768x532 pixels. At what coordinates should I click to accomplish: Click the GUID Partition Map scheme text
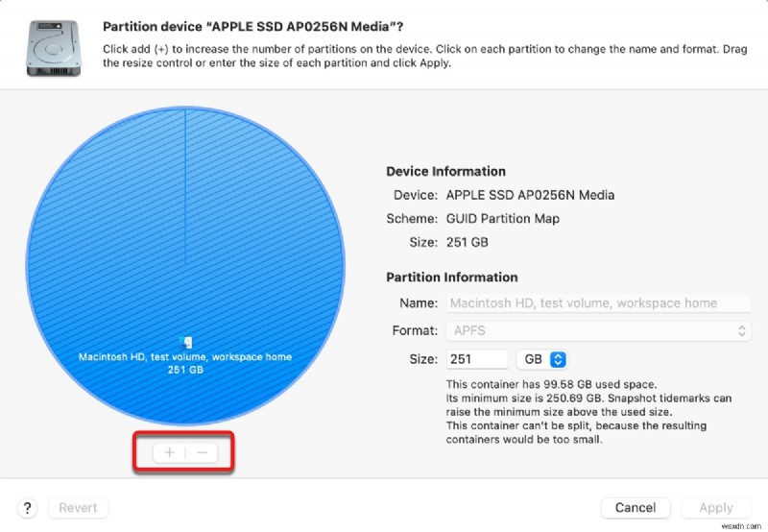(x=504, y=218)
